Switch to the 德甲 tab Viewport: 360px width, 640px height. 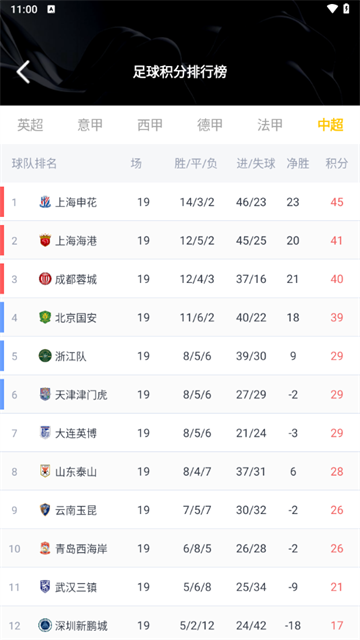(210, 125)
